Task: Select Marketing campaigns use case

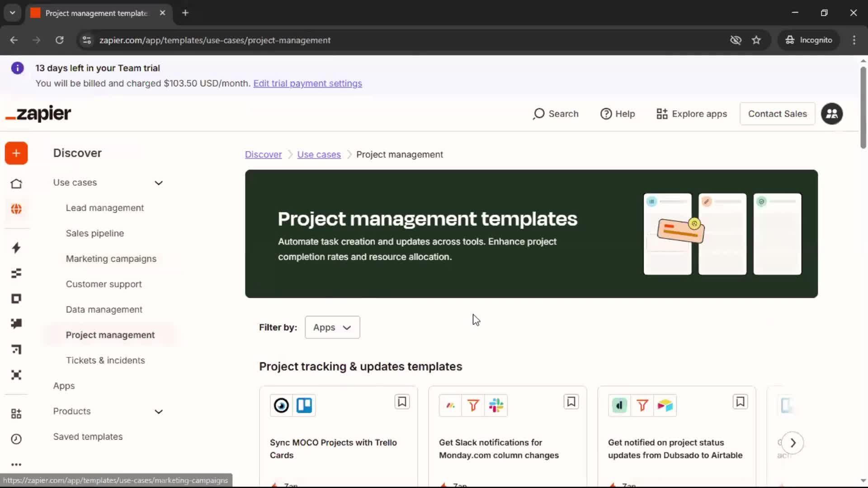Action: [111, 258]
